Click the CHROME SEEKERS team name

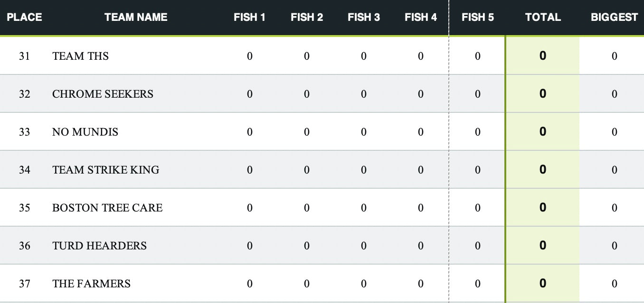pyautogui.click(x=103, y=94)
